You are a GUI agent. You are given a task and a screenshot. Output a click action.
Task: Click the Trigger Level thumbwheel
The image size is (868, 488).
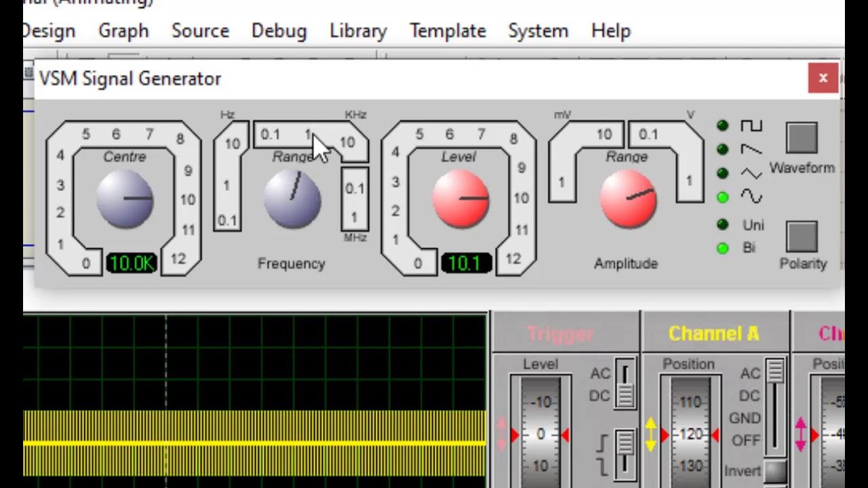tap(540, 432)
